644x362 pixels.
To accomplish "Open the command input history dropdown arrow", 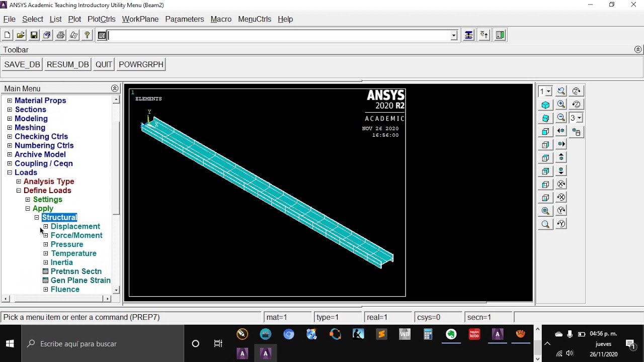I will click(x=454, y=35).
